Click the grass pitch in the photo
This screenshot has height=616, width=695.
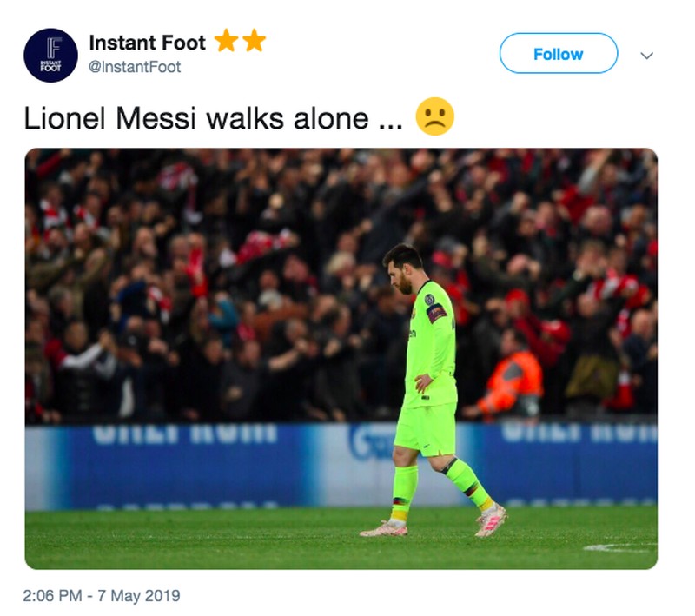217,539
